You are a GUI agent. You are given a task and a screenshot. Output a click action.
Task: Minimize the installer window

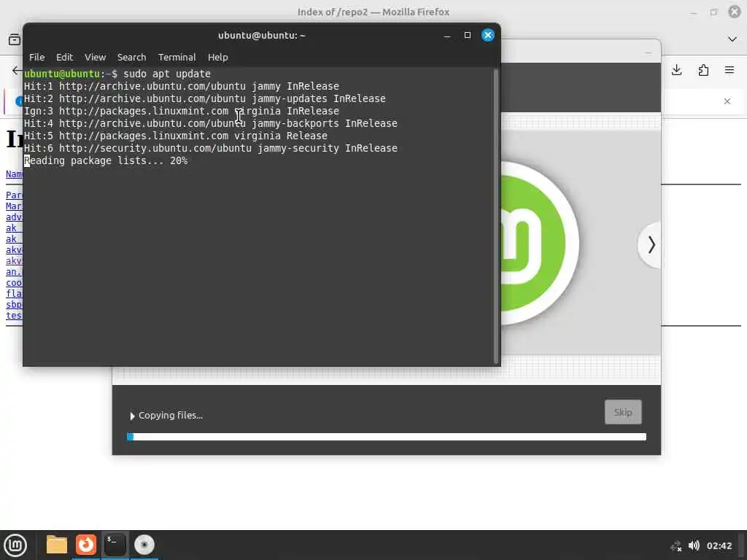[649, 52]
